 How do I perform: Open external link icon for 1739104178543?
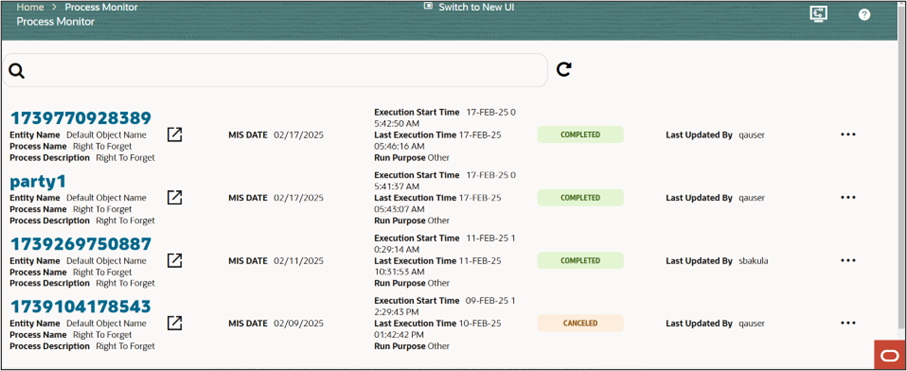(x=175, y=323)
